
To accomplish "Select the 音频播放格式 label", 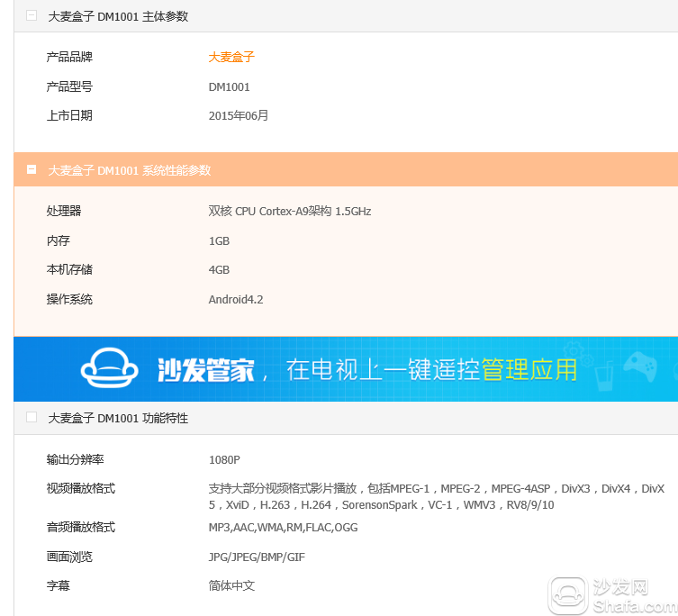I will 81,528.
